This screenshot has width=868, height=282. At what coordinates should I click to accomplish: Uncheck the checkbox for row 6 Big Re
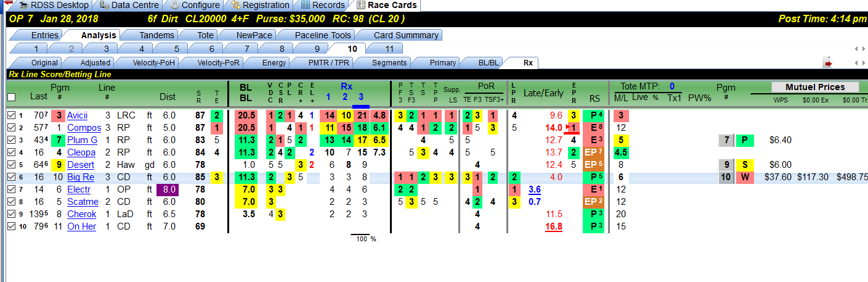click(x=11, y=177)
